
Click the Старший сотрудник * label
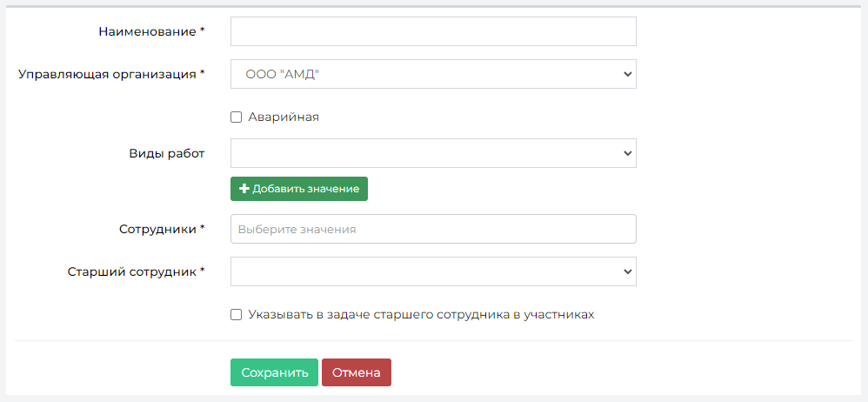[x=137, y=271]
